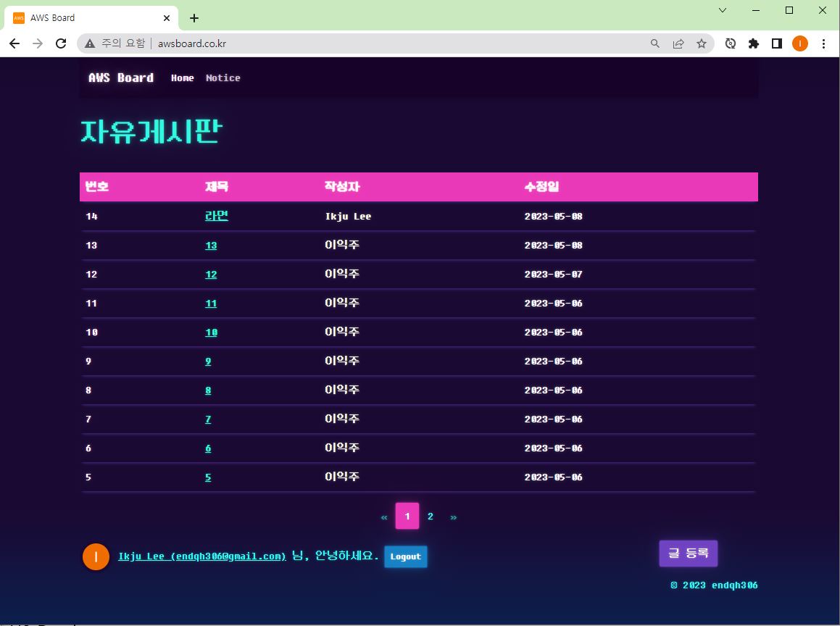Bookmark this page with the star icon
Image resolution: width=840 pixels, height=626 pixels.
(x=702, y=44)
